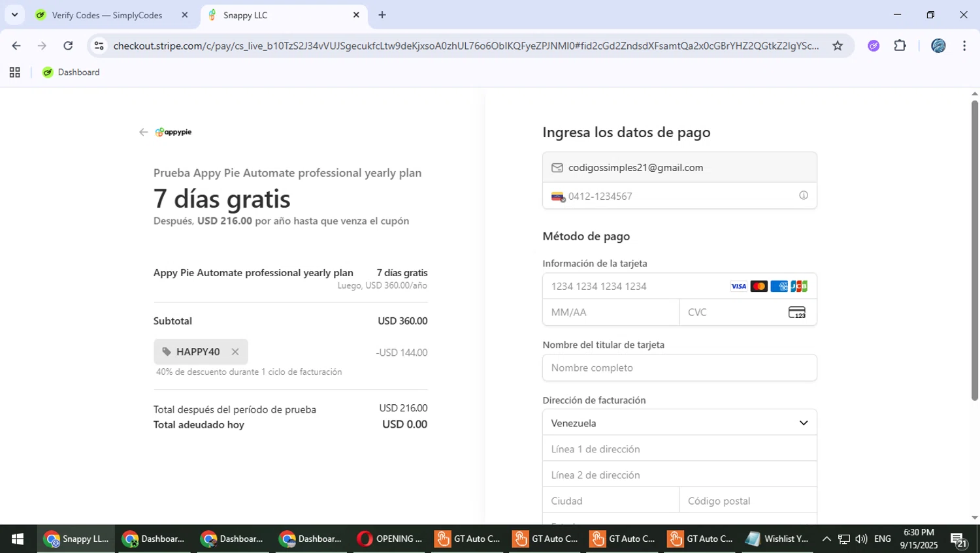Open the apps grid in bookmarks bar
This screenshot has width=980, height=553.
[x=14, y=72]
